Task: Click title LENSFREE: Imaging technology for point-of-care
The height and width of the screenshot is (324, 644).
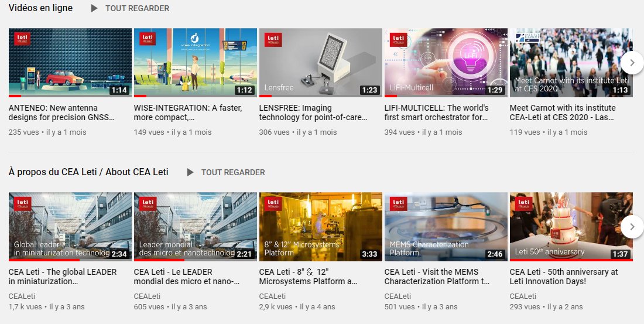Action: 313,112
